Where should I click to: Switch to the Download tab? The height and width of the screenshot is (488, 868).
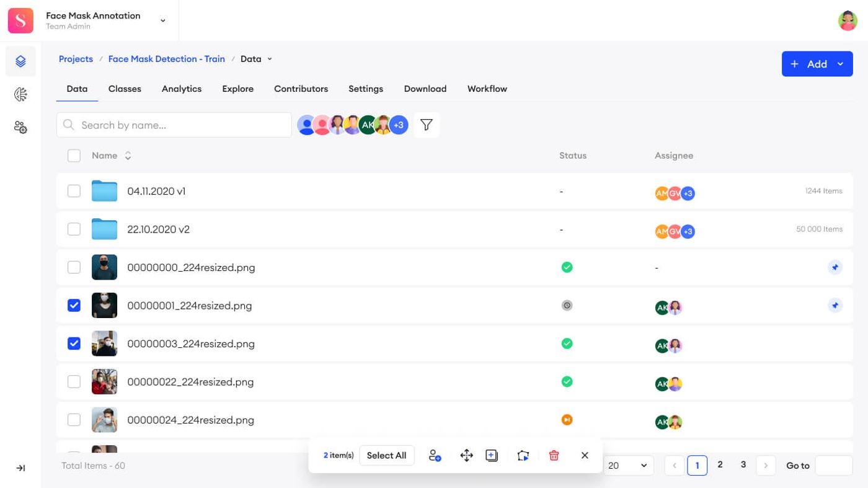[x=425, y=89]
